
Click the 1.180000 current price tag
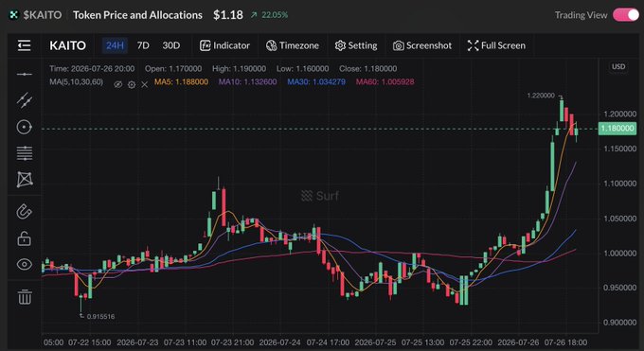617,129
